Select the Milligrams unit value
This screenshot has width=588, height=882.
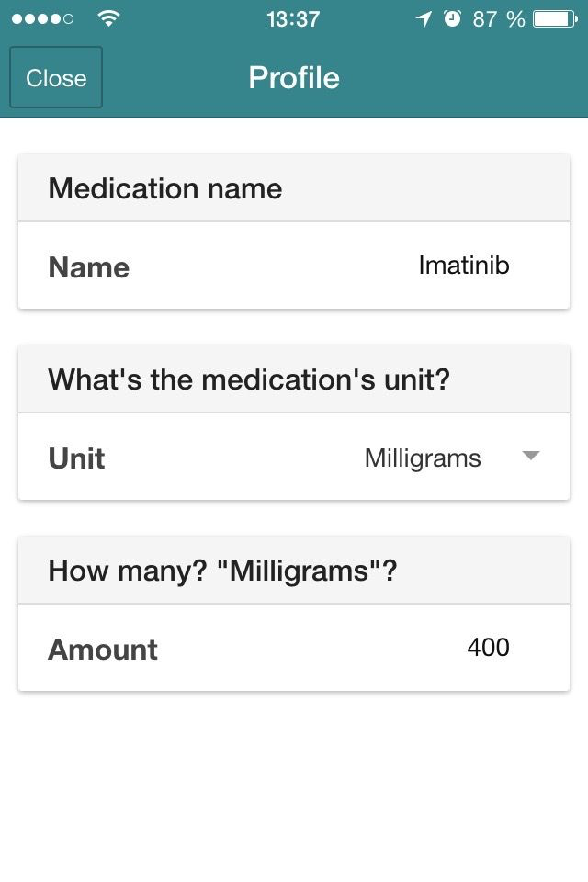coord(423,458)
